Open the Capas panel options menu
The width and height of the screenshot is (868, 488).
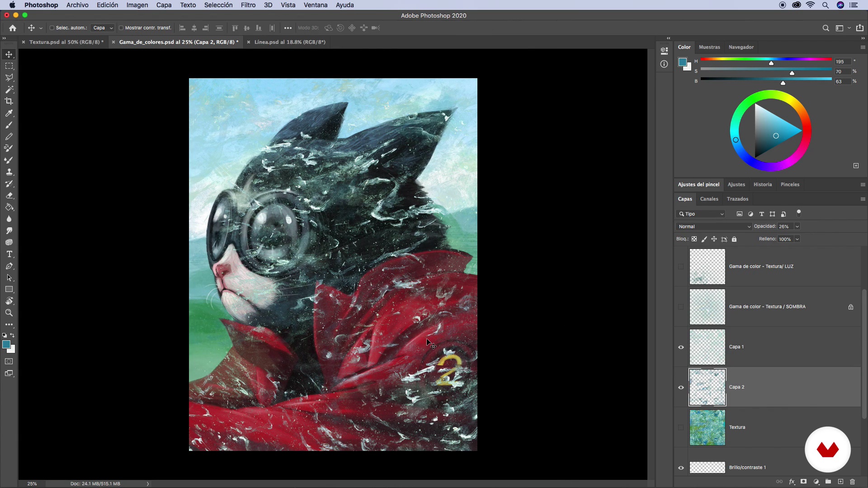(x=863, y=199)
